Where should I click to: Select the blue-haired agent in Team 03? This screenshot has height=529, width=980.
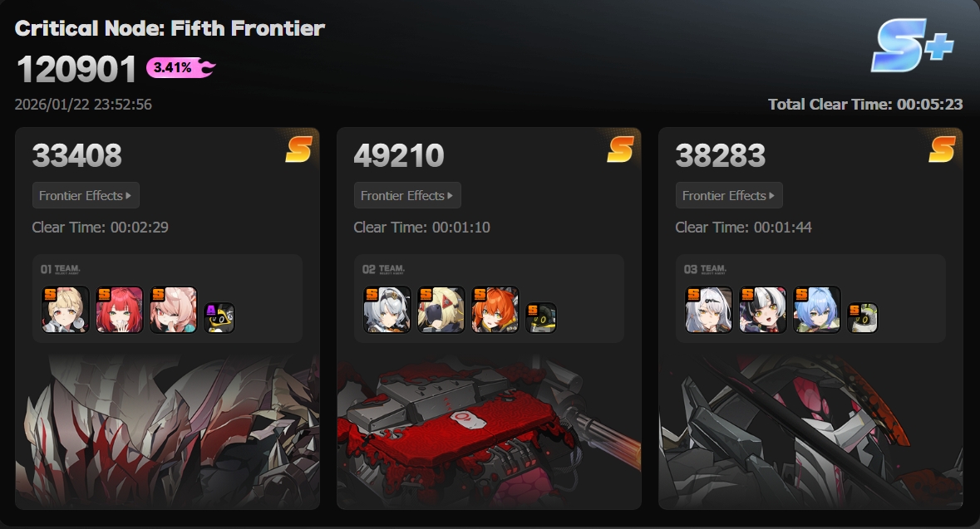pyautogui.click(x=816, y=310)
